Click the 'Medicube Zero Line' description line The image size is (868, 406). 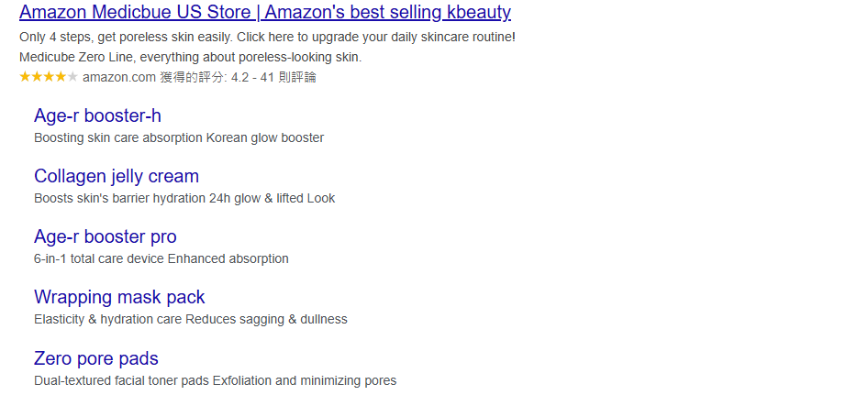point(190,57)
